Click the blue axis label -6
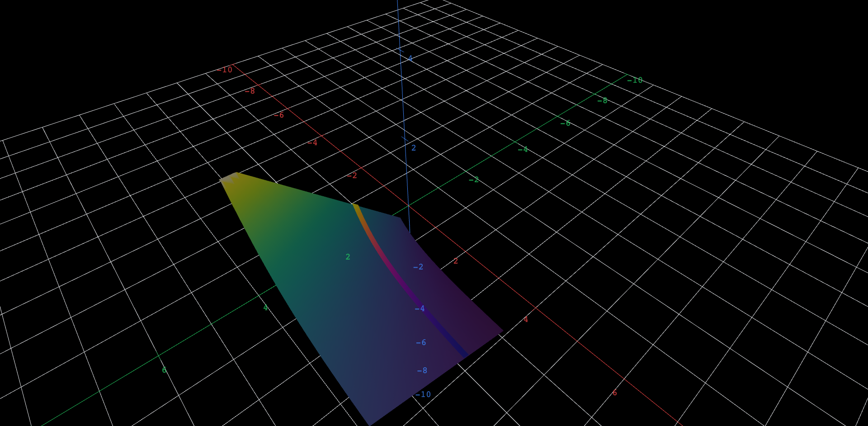The image size is (868, 426). point(421,342)
